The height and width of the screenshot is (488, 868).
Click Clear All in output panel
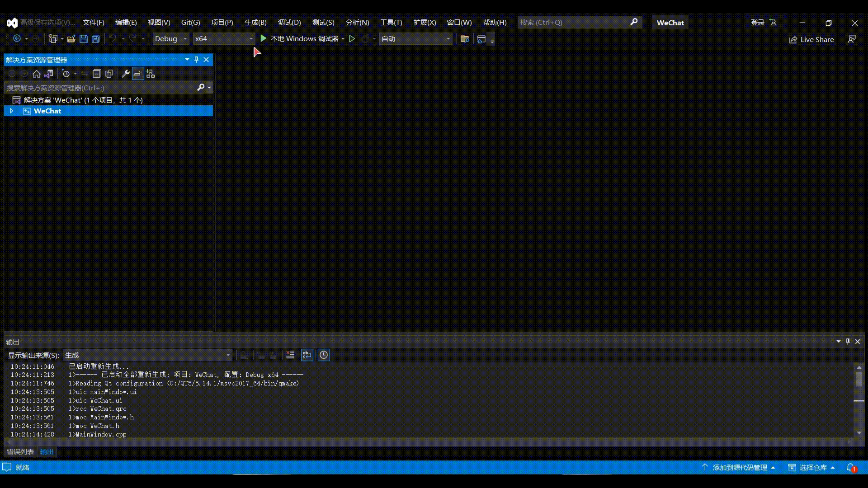(290, 355)
